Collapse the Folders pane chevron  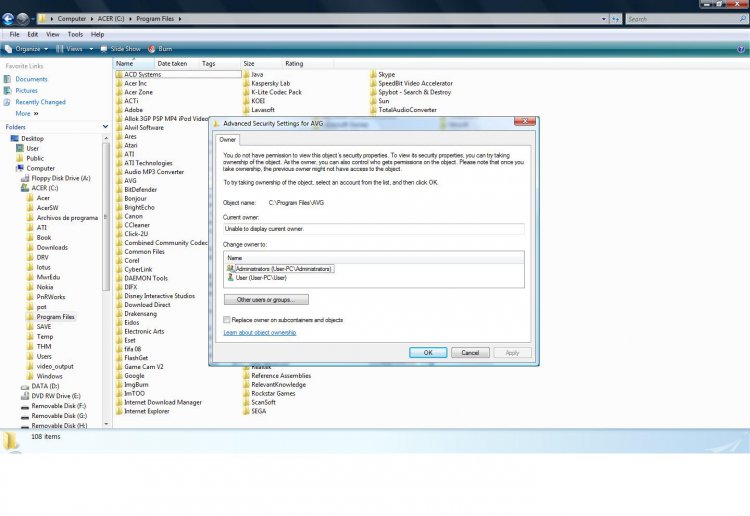(105, 127)
